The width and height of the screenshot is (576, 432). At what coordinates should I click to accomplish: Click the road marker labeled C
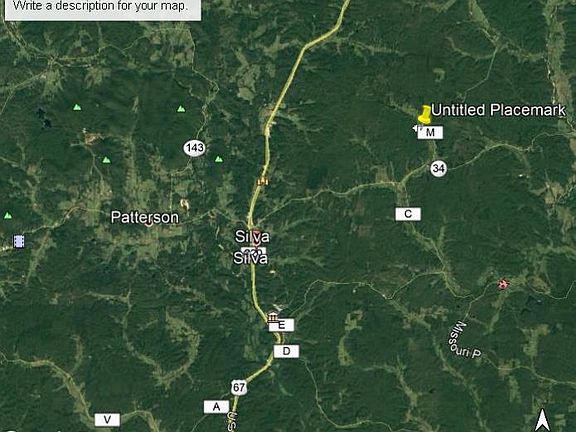(408, 214)
